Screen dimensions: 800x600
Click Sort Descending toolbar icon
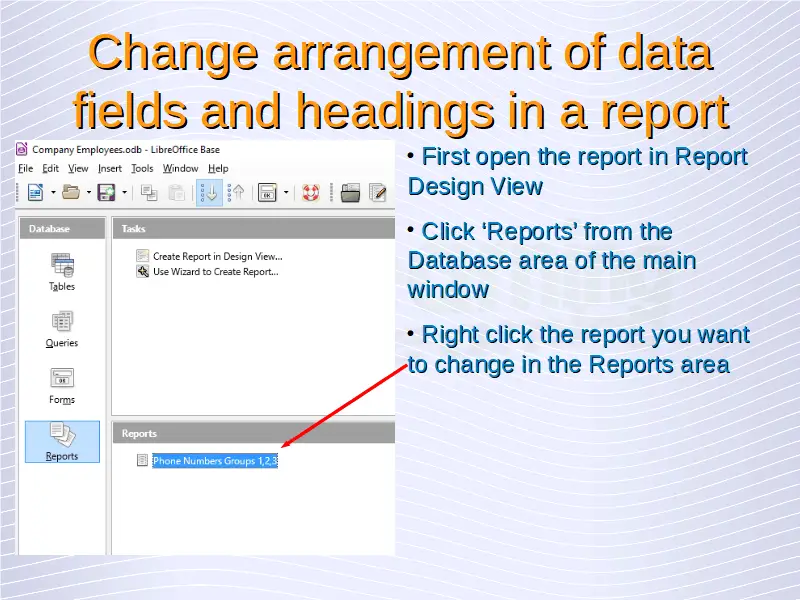coord(236,193)
